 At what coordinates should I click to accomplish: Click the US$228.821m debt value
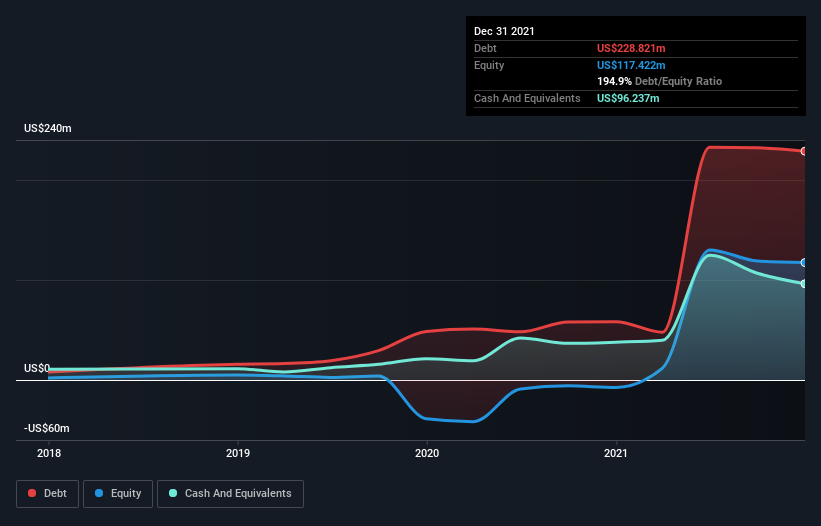click(x=631, y=48)
